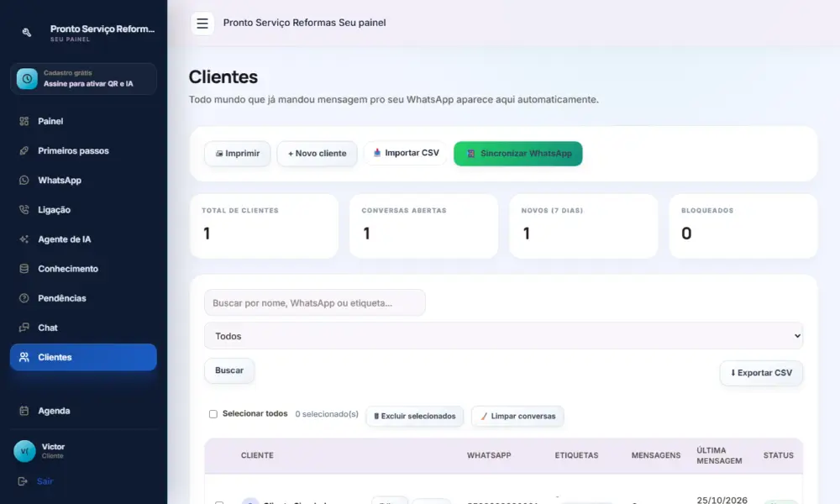Click the "0 selecionado(s)" counter text
This screenshot has width=840, height=504.
pos(327,414)
